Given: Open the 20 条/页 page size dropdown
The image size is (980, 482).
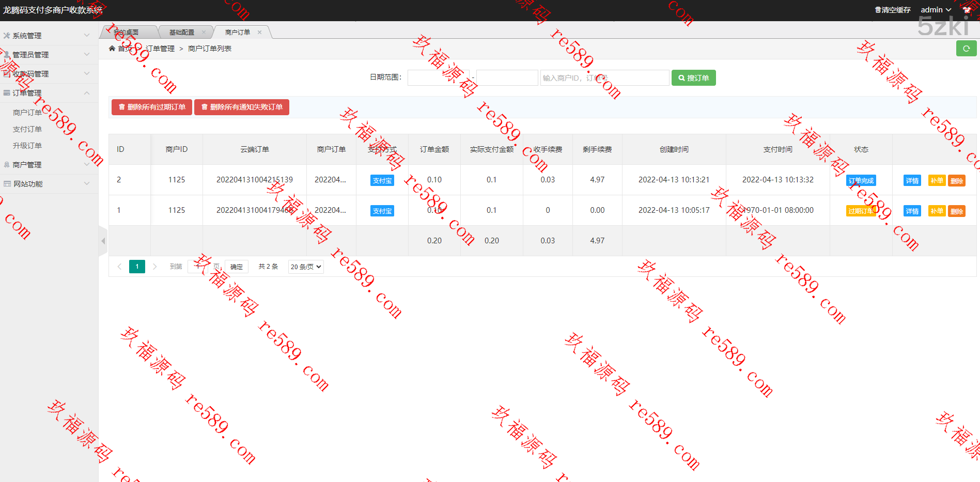Looking at the screenshot, I should 306,267.
